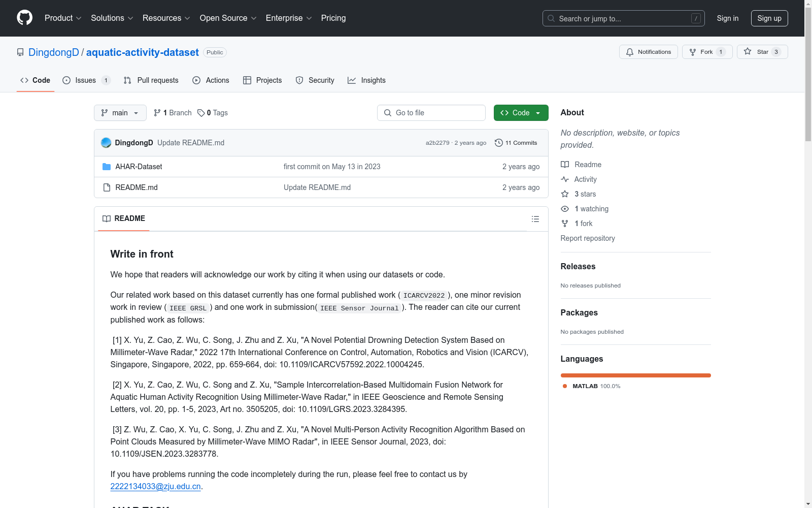Open the GitHub homepage logo

(x=24, y=18)
